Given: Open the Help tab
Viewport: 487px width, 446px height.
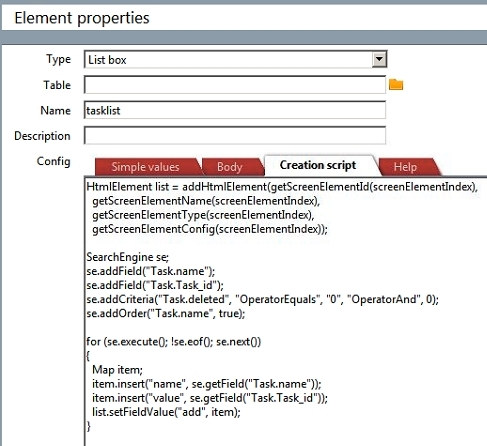Looking at the screenshot, I should pos(405,167).
